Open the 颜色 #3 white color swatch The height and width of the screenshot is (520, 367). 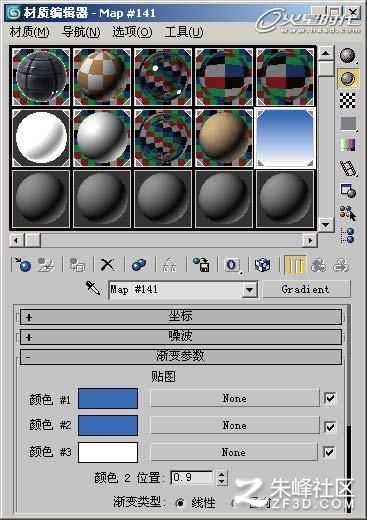coord(108,452)
